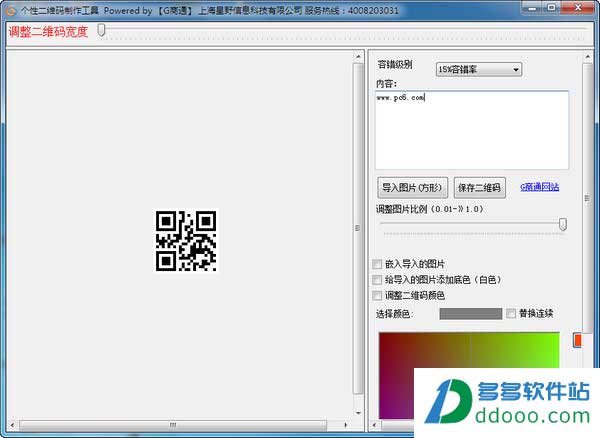
Task: Click the settings panel's left scroll arrow
Action: click(374, 425)
